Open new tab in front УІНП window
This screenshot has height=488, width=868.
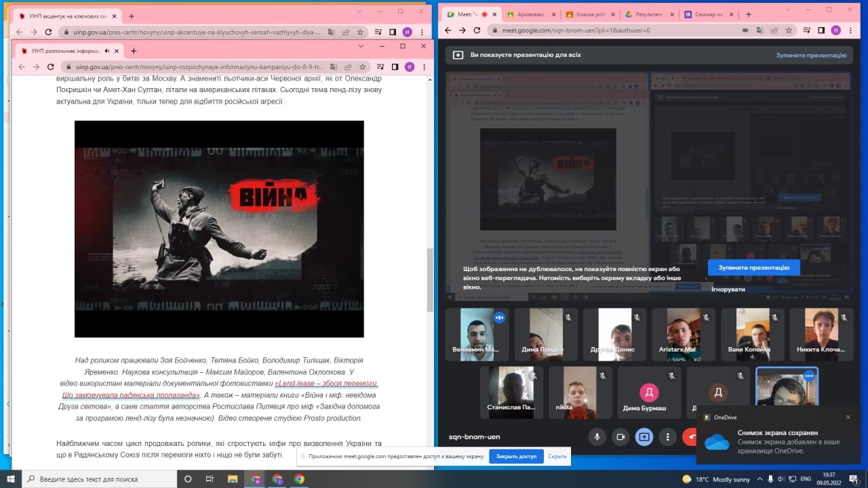[134, 51]
